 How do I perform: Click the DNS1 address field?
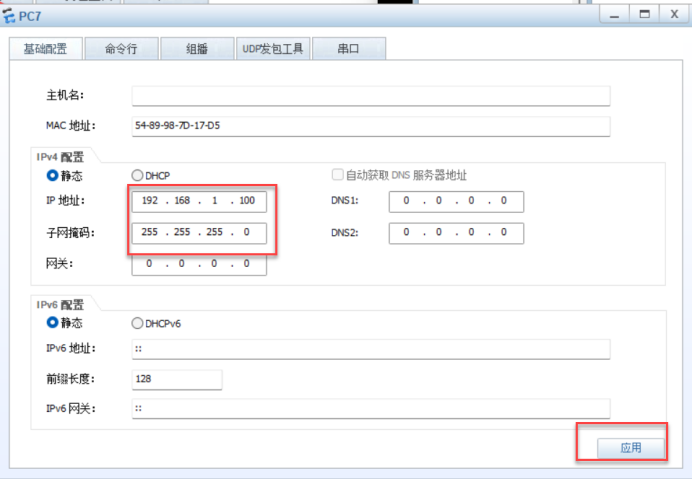[x=455, y=201]
